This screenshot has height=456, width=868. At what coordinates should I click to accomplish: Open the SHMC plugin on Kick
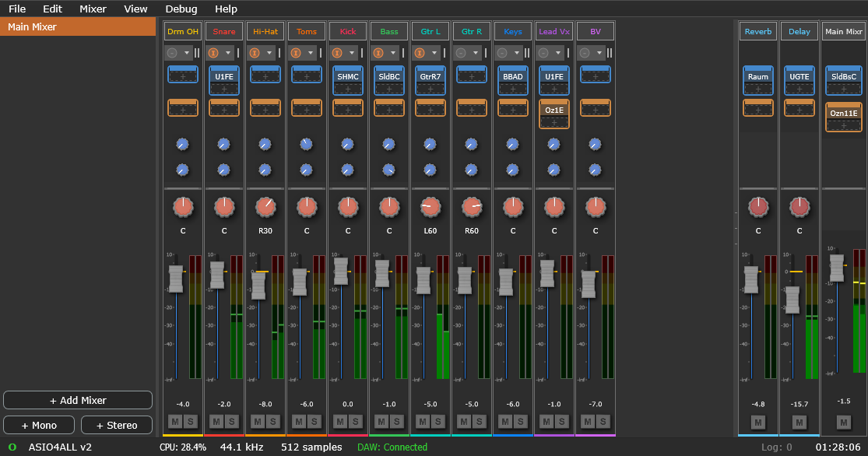[348, 76]
